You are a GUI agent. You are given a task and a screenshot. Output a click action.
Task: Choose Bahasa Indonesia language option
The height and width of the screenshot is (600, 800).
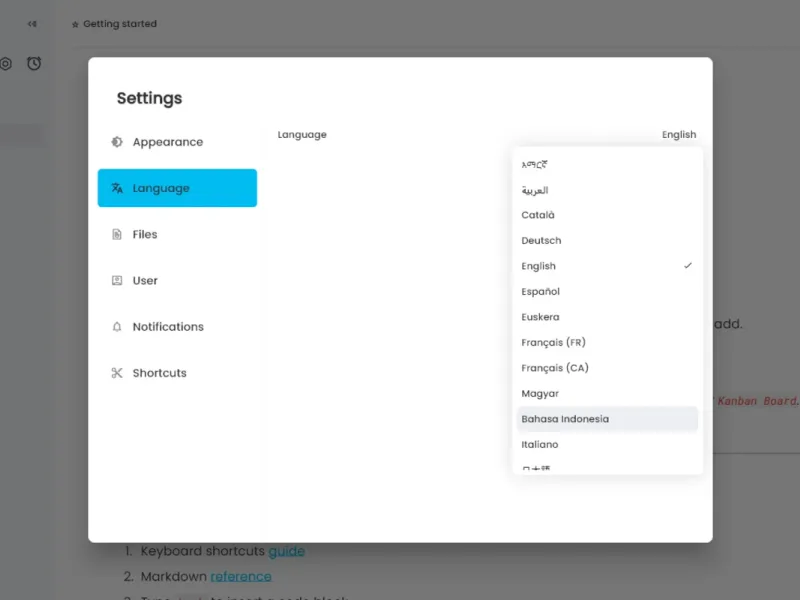607,419
